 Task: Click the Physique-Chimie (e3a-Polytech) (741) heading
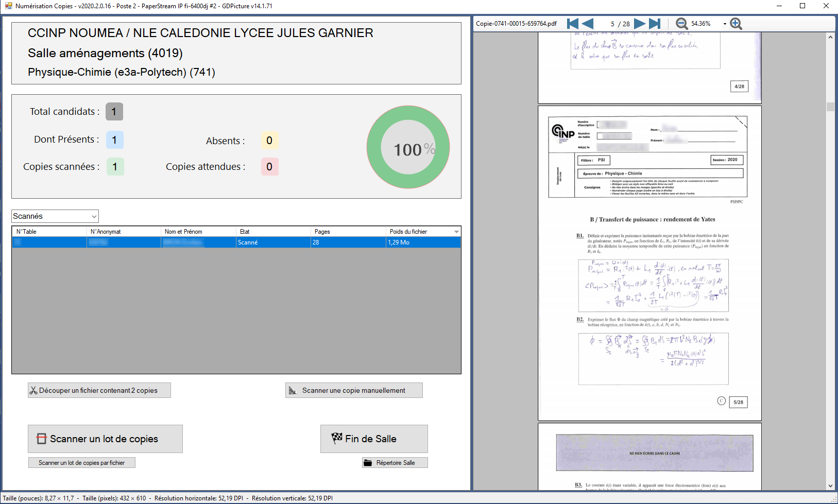(x=122, y=72)
